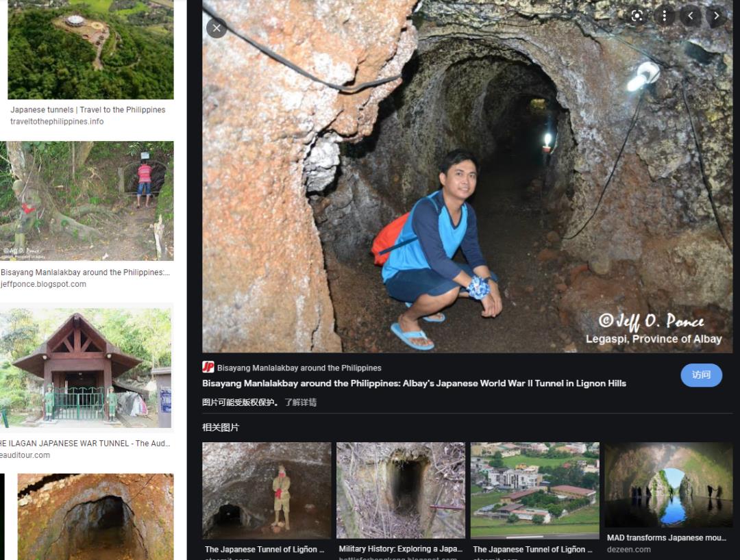Select the tunnel entrance with red-shirt person thumbnail

[87, 201]
